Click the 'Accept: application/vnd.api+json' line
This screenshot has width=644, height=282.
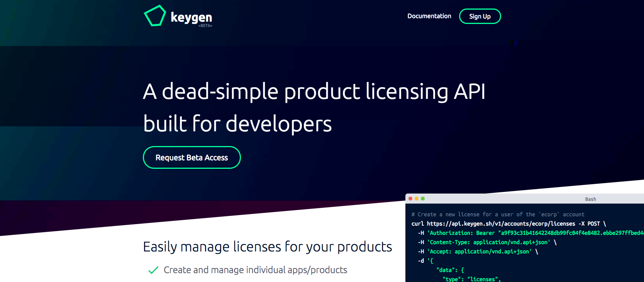pos(478,251)
